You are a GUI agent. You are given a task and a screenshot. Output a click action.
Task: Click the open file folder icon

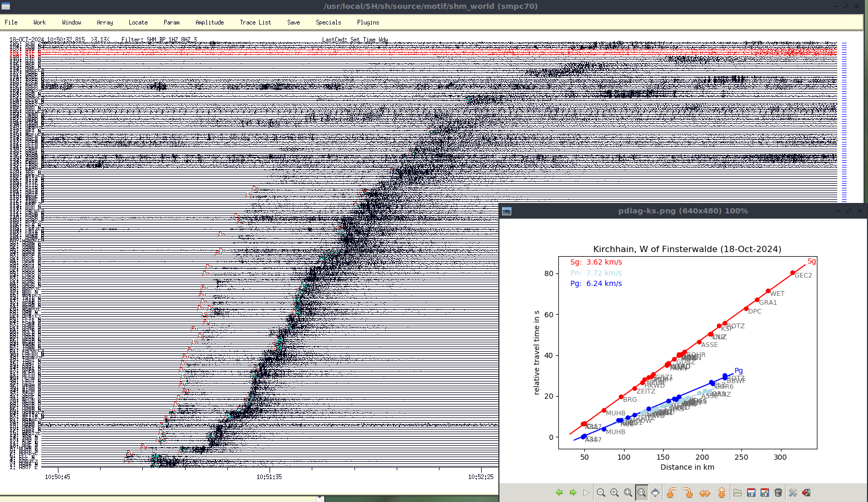pos(738,493)
